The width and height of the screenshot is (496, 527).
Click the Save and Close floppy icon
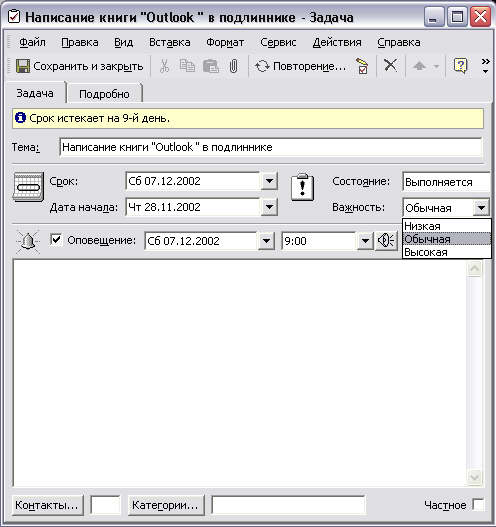(23, 66)
